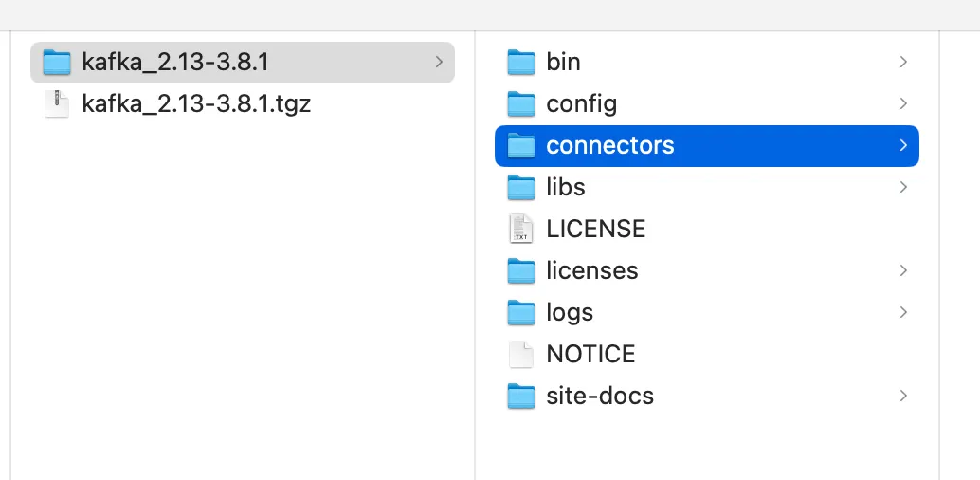The image size is (980, 480).
Task: Select the site-docs folder icon
Action: pyautogui.click(x=520, y=397)
